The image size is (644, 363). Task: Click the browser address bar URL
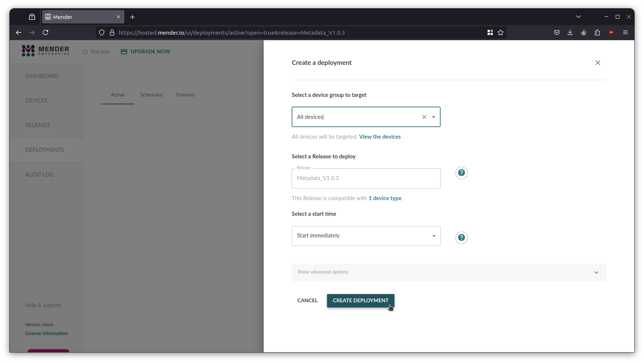point(232,33)
